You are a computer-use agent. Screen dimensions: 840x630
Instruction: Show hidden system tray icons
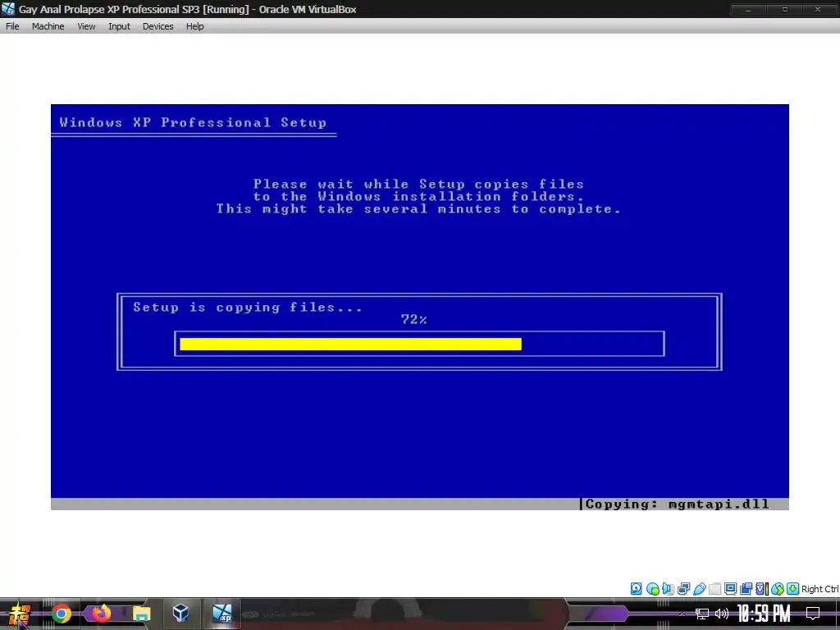[682, 614]
